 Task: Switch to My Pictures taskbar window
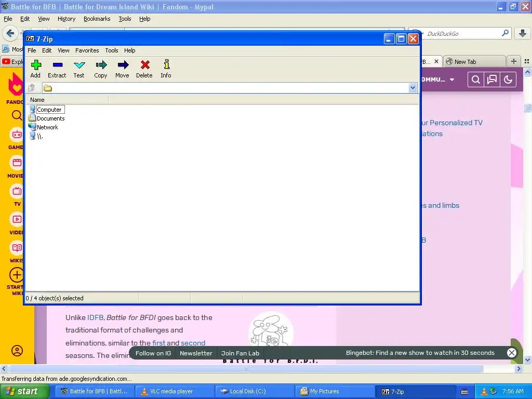[x=335, y=391]
